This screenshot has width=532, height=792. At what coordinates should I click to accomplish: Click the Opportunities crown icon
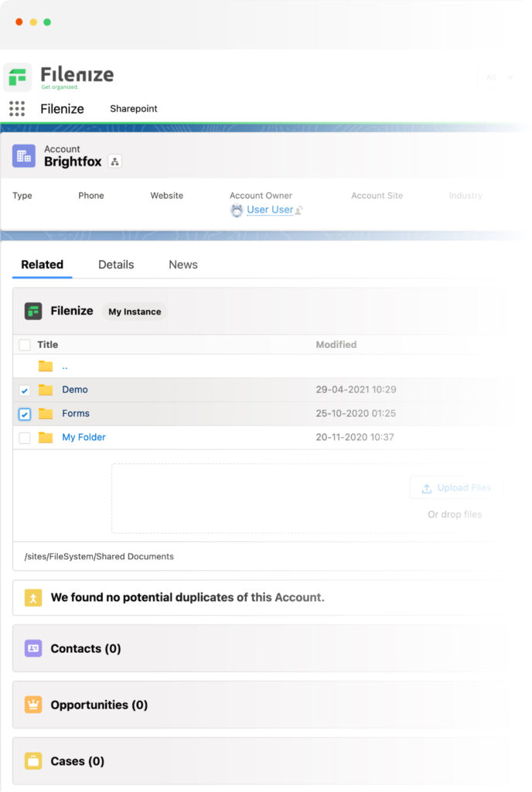(33, 705)
